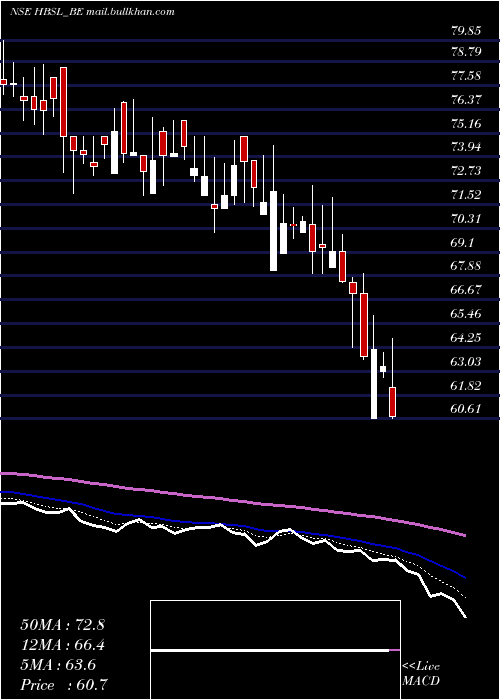
Task: Click the Price : 60.7 readout
Action: click(x=65, y=685)
